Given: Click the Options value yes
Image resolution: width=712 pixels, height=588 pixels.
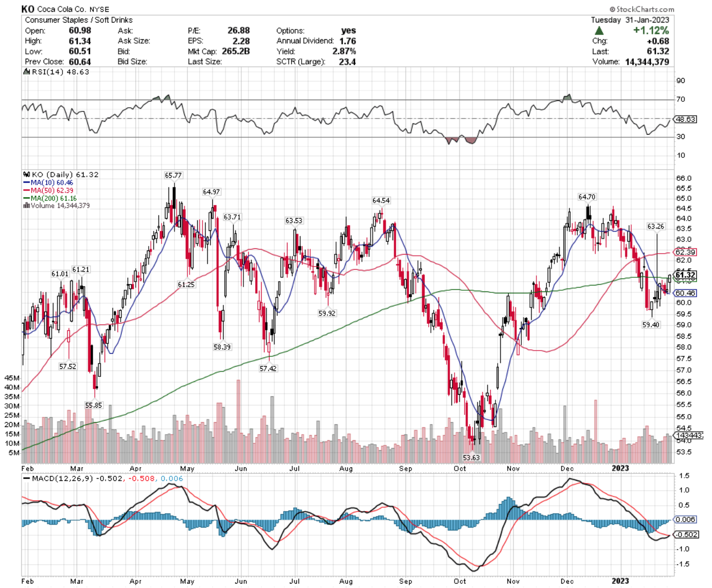Looking at the screenshot, I should 348,31.
